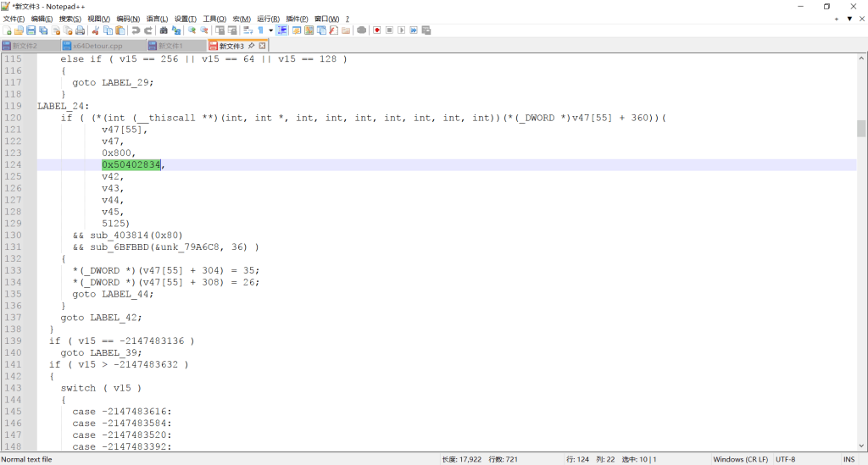
Task: Run macro multiple times
Action: (x=414, y=30)
